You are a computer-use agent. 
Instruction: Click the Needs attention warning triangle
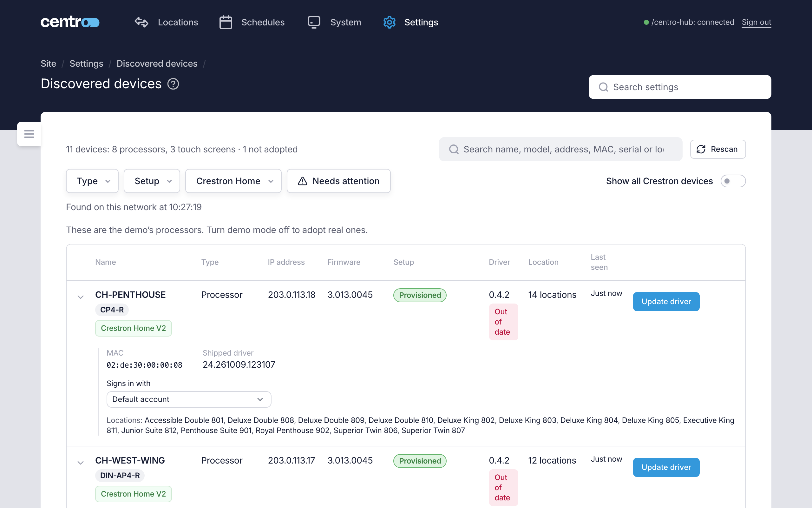(303, 181)
